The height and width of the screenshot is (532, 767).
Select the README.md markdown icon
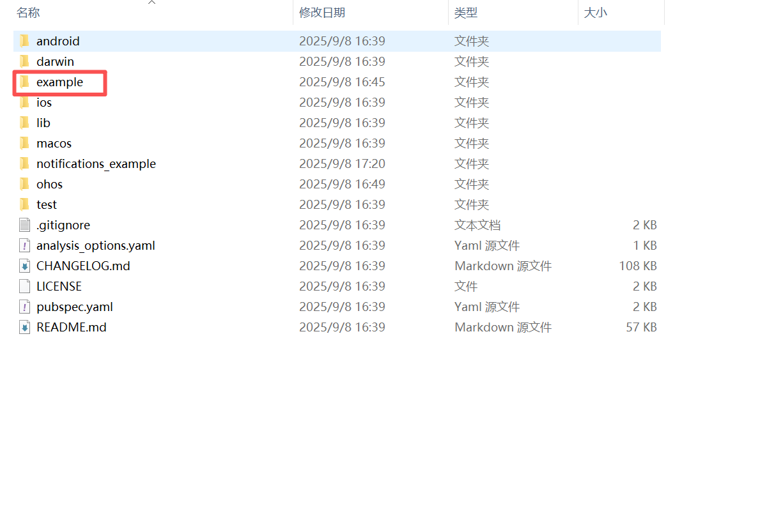coord(24,327)
